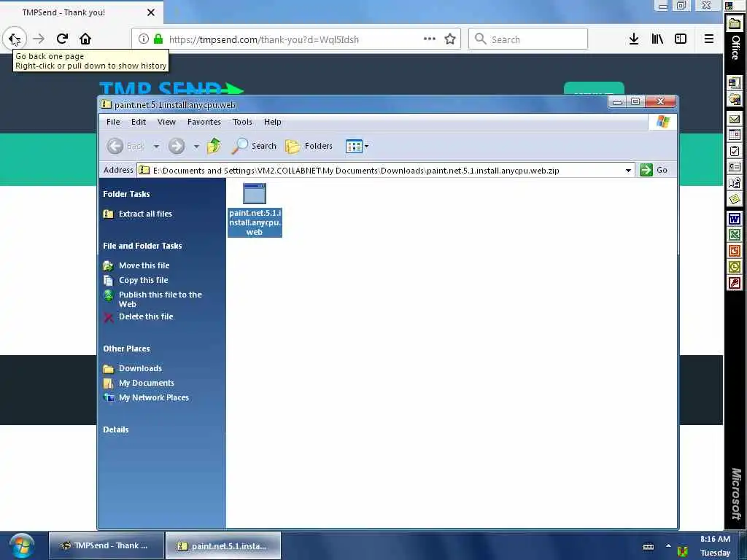Viewport: 747px width, 560px height.
Task: Open Favorites menu
Action: 204,122
